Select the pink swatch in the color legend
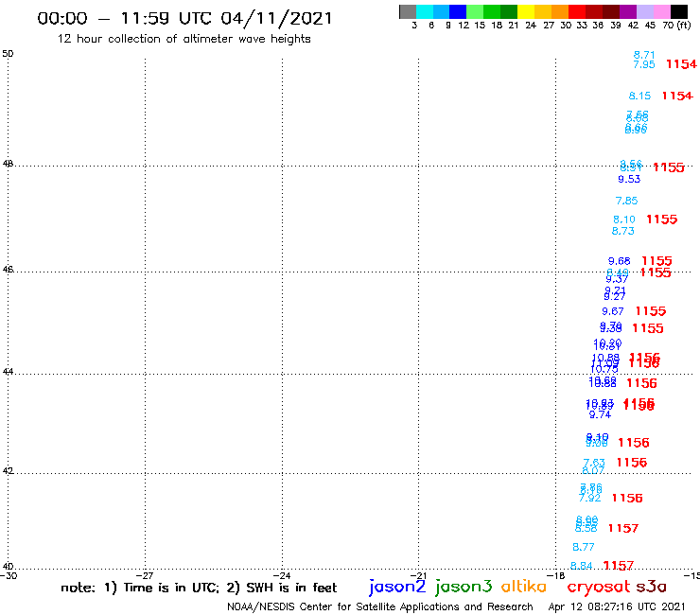Image resolution: width=700 pixels, height=615 pixels. [661, 11]
